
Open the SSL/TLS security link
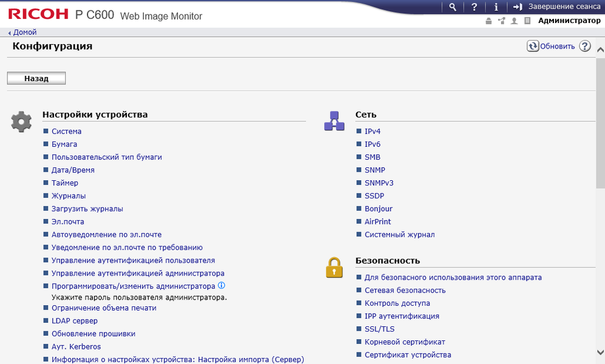(x=380, y=329)
